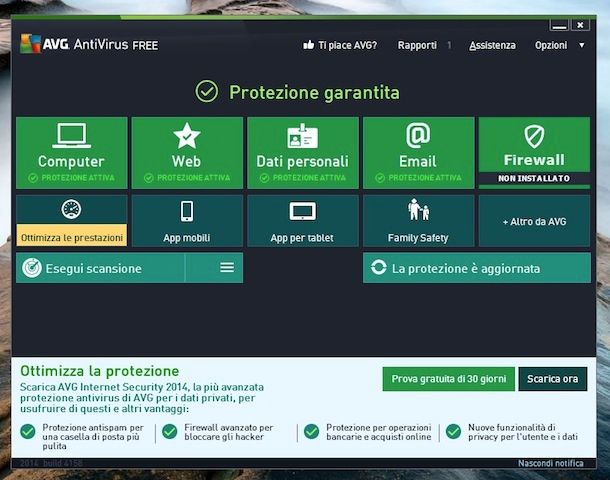Viewport: 610px width, 480px height.
Task: Click the Ti piace AVG? link
Action: tap(347, 46)
